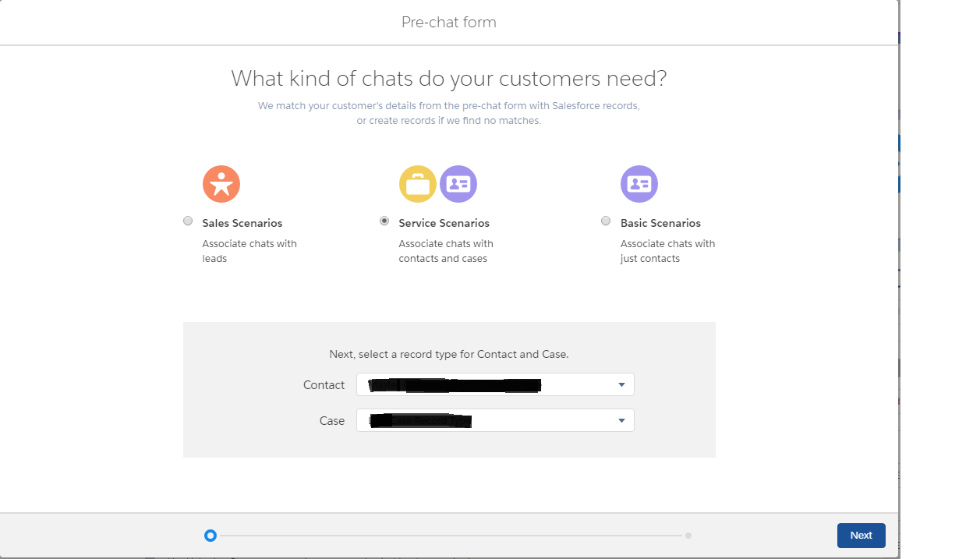Choose the Basic Scenarios radio button

(x=606, y=221)
